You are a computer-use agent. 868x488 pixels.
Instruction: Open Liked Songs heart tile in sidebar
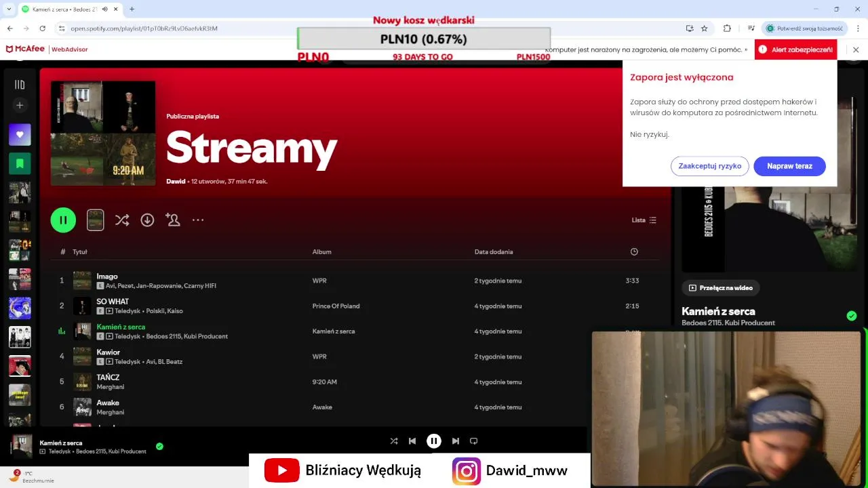(20, 134)
